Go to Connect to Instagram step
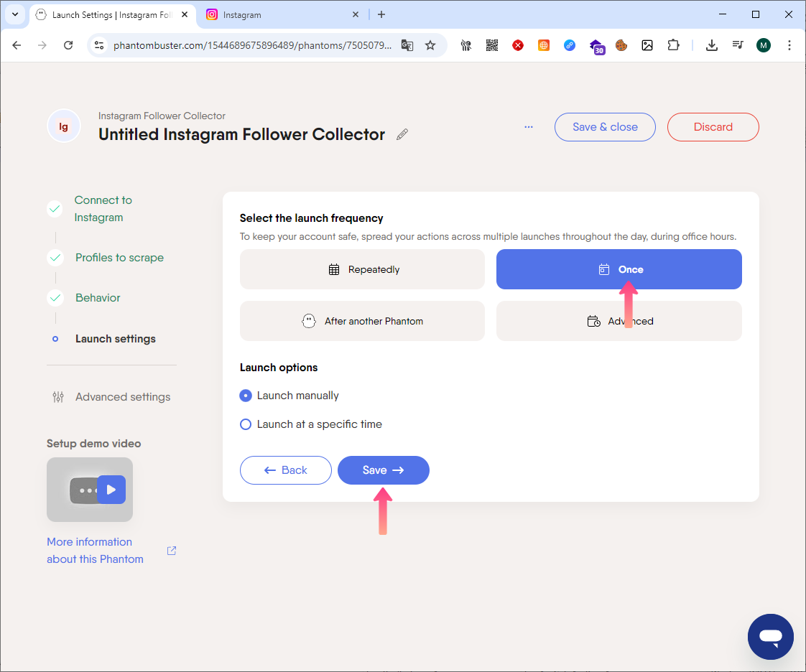This screenshot has width=806, height=672. click(x=103, y=209)
